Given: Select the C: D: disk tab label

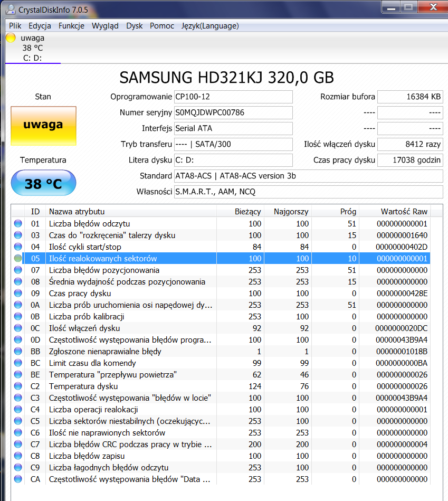Looking at the screenshot, I should point(32,58).
